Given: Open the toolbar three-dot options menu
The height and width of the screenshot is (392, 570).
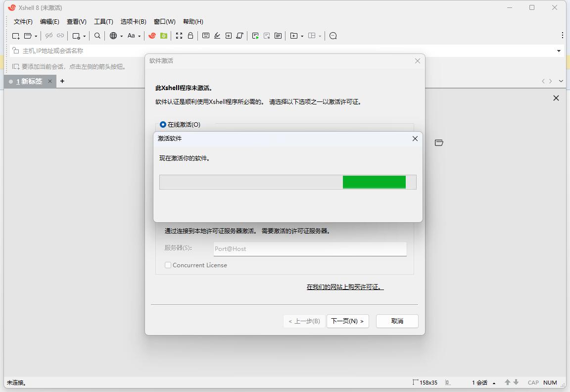Looking at the screenshot, I should 563,35.
